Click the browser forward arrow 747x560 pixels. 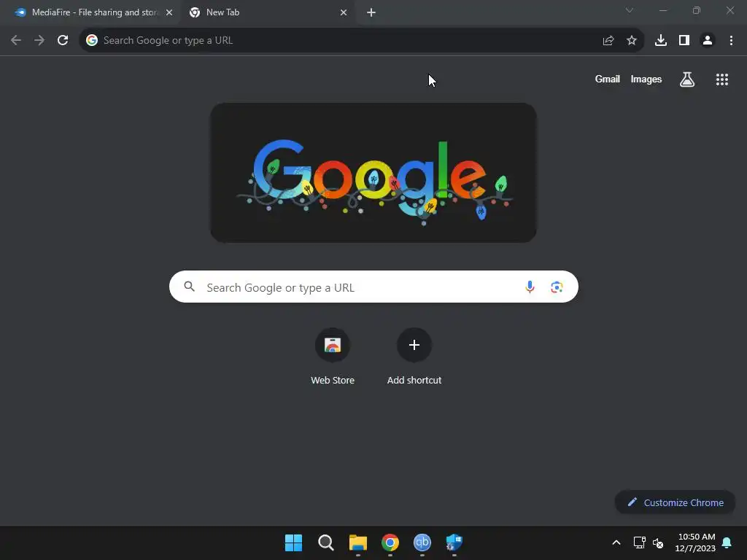(39, 41)
